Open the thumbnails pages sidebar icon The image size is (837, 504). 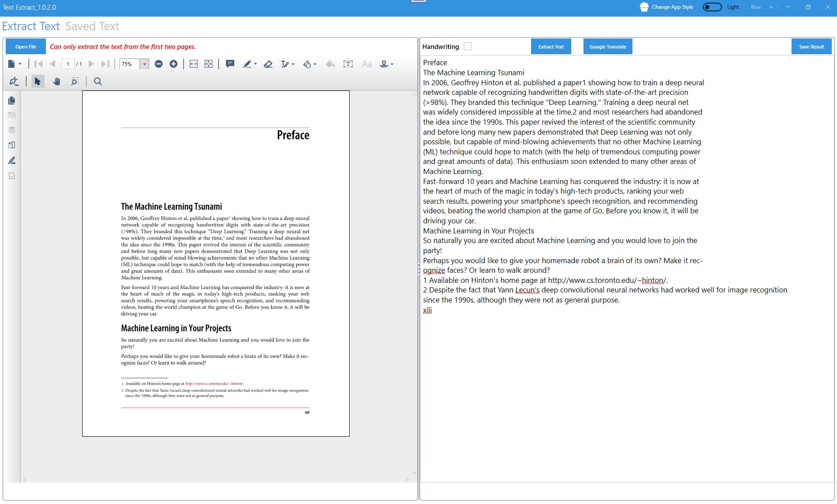(x=12, y=101)
